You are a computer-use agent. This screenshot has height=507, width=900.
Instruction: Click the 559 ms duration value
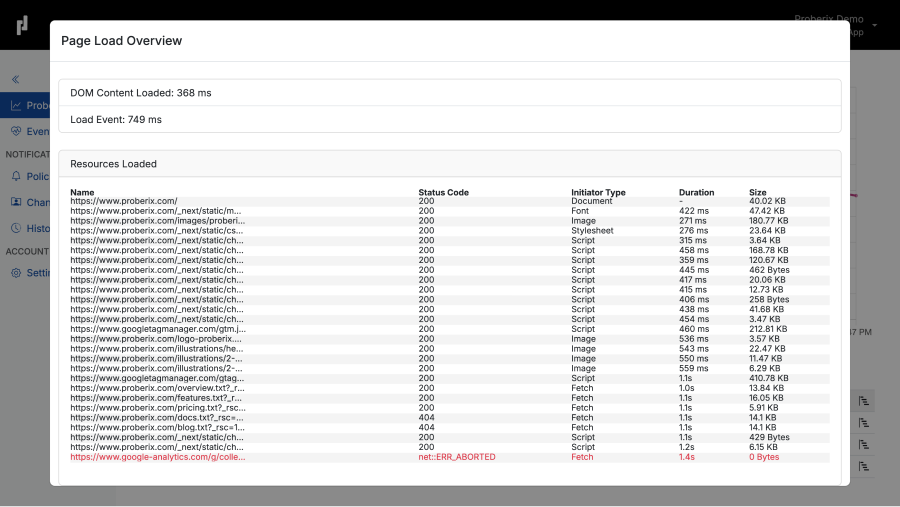694,368
